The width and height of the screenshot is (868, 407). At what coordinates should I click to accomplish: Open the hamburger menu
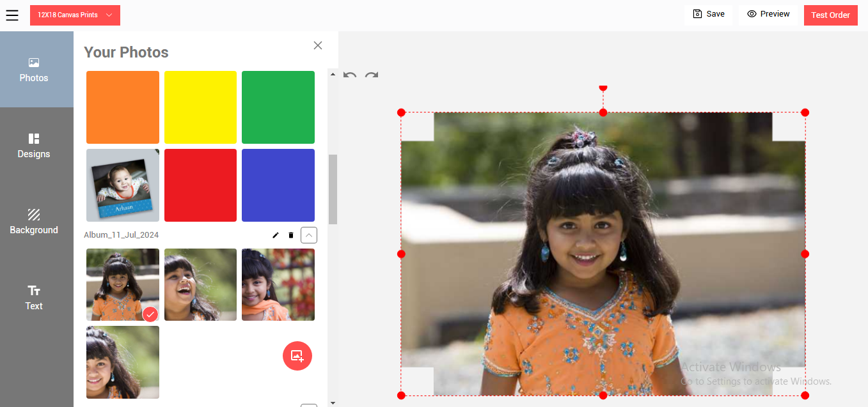point(12,15)
